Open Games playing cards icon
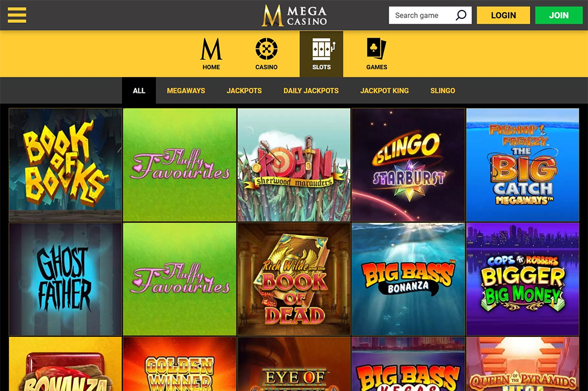The image size is (588, 391). (x=376, y=48)
